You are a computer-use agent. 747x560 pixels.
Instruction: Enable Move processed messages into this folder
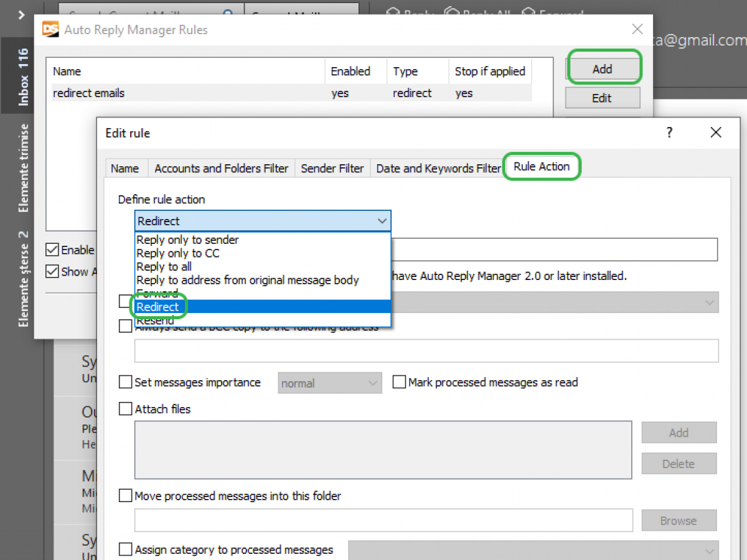pos(125,495)
